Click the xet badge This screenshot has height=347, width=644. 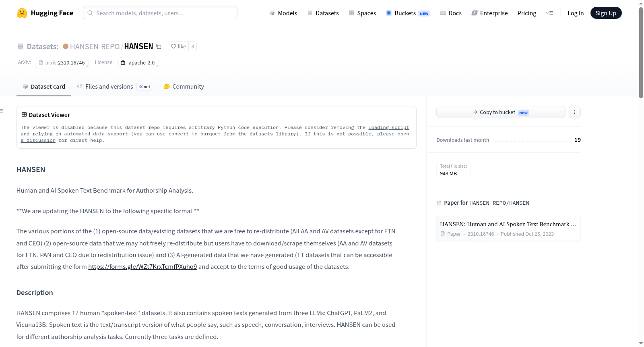(x=144, y=87)
